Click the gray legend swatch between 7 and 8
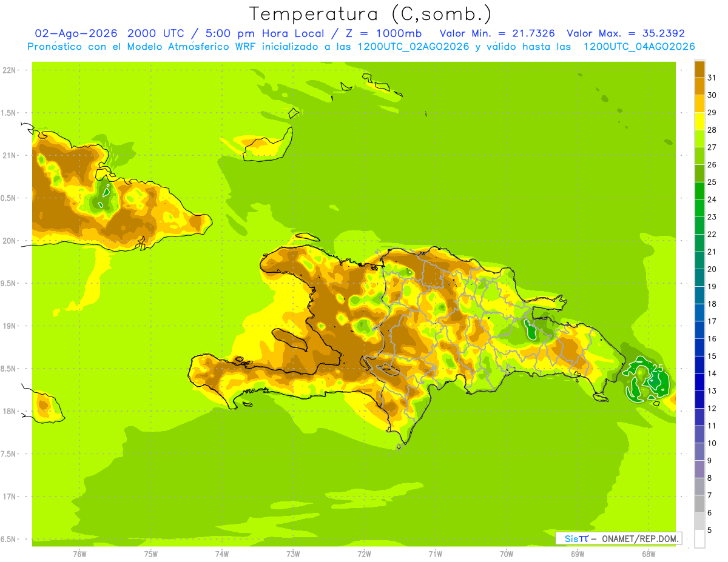This screenshot has width=728, height=562. (699, 487)
